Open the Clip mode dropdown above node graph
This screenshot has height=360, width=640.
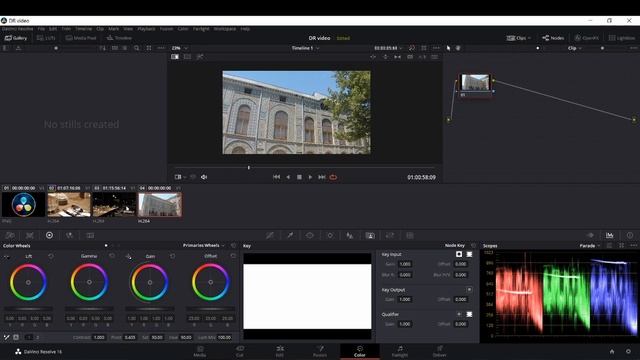click(x=574, y=48)
